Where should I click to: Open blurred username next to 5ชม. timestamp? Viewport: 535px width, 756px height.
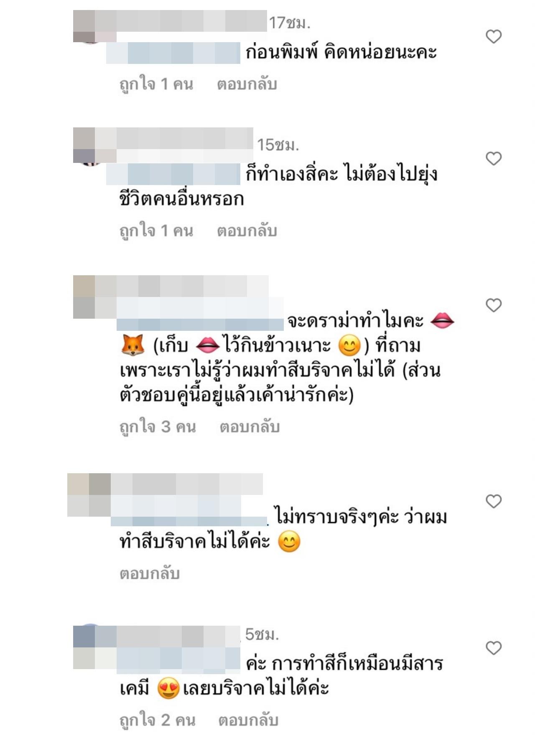(167, 636)
